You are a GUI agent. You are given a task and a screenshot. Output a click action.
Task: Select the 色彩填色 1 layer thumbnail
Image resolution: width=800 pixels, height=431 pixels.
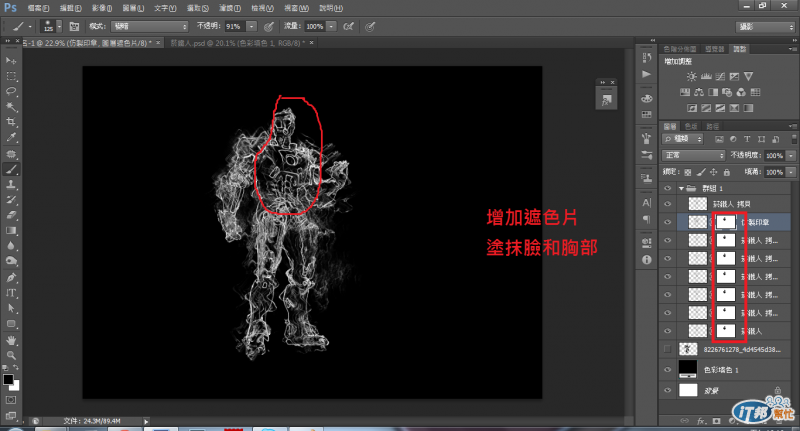click(x=688, y=369)
